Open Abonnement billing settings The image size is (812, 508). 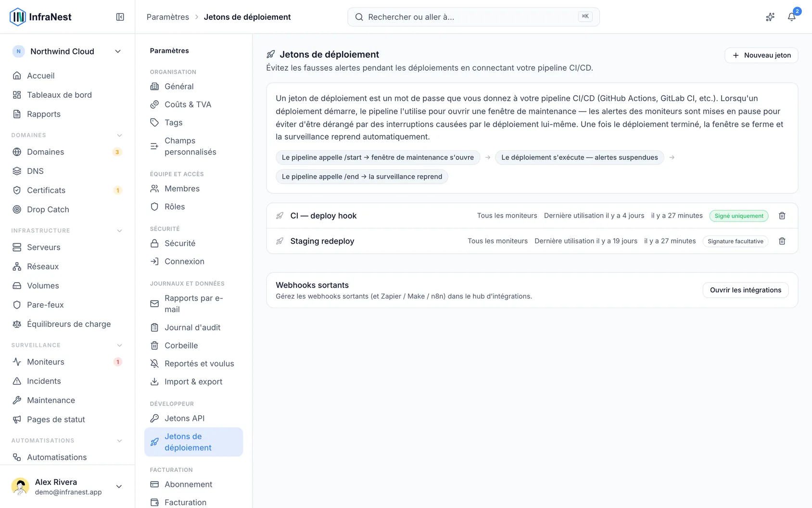click(193, 484)
